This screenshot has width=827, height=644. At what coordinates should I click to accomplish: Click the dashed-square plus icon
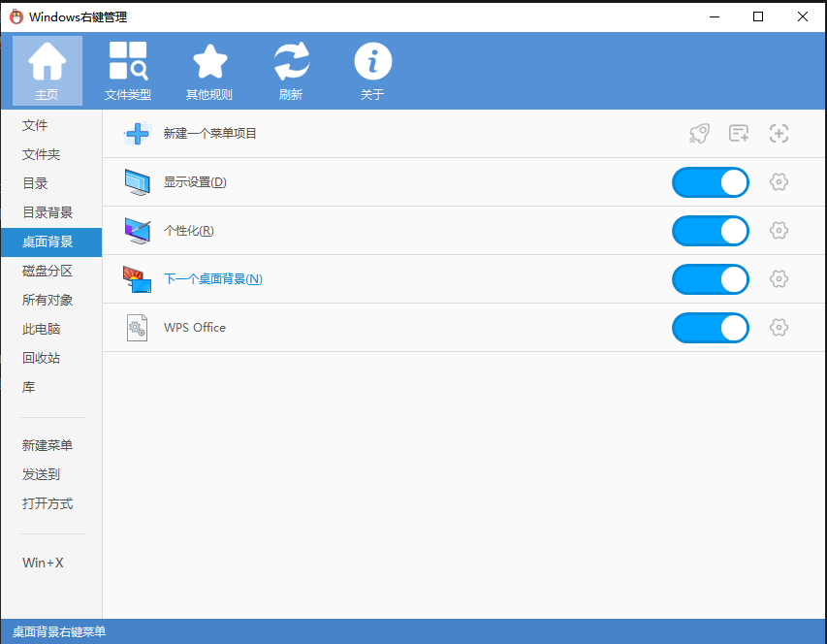pyautogui.click(x=779, y=134)
